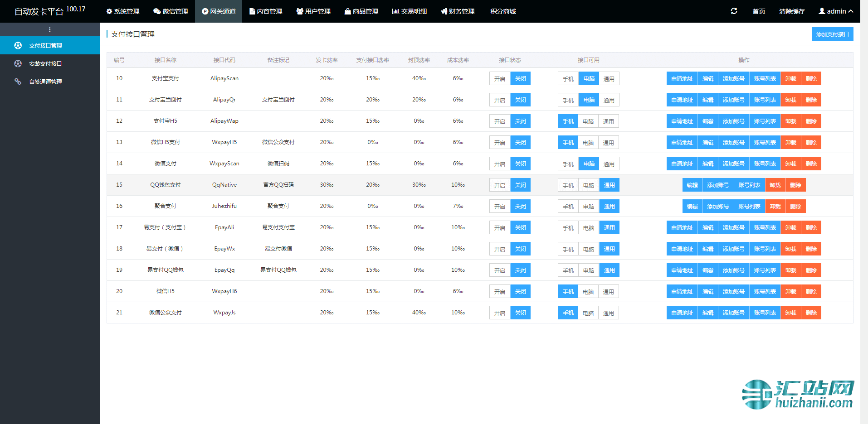The width and height of the screenshot is (868, 424).
Task: Click 编辑 for 支付宝当面付 row
Action: pos(708,100)
